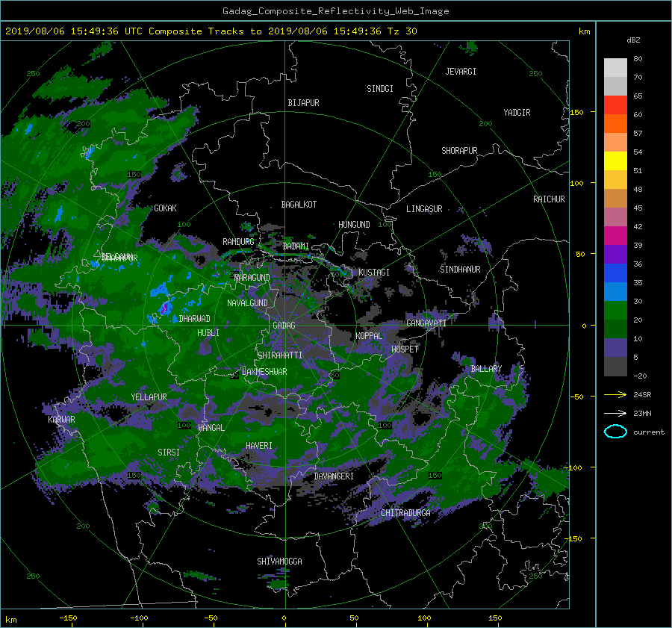Click the KOPPAL city label
Image resolution: width=672 pixels, height=628 pixels.
(x=369, y=335)
